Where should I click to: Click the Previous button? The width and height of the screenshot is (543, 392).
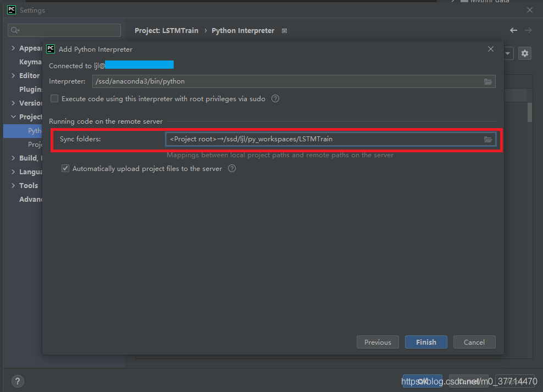[378, 342]
